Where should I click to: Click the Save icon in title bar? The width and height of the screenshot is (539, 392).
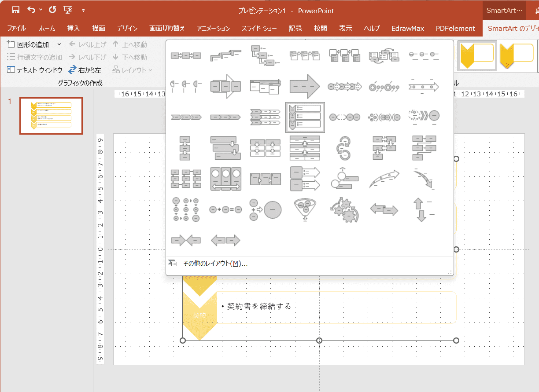pos(16,10)
